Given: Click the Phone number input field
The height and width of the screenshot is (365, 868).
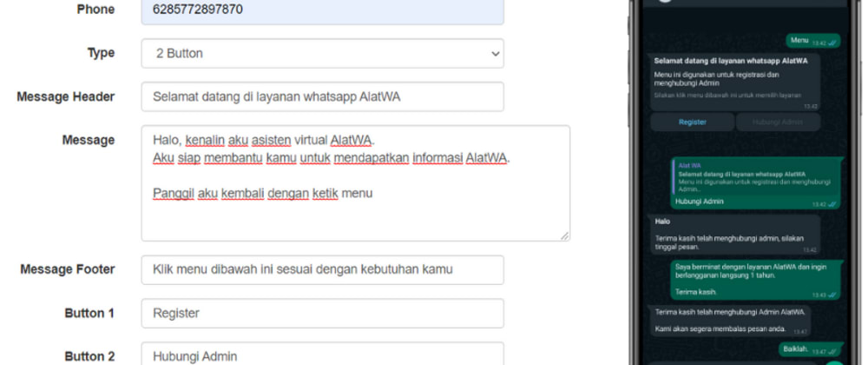Looking at the screenshot, I should click(x=322, y=11).
